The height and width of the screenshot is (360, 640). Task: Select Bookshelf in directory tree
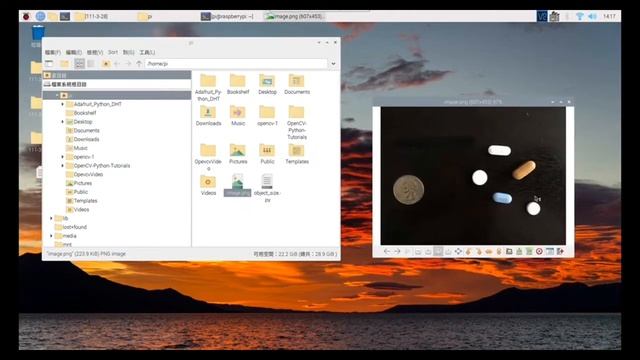pos(85,113)
